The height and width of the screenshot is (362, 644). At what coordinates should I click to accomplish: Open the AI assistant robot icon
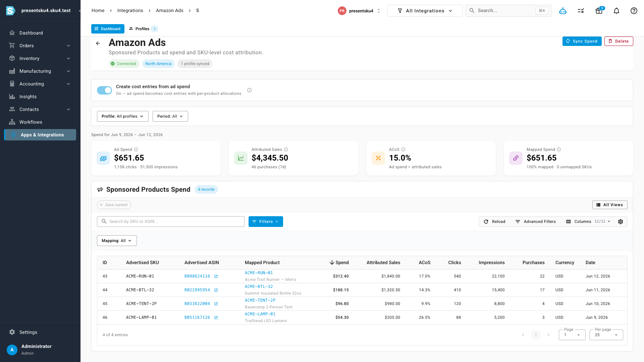[563, 11]
